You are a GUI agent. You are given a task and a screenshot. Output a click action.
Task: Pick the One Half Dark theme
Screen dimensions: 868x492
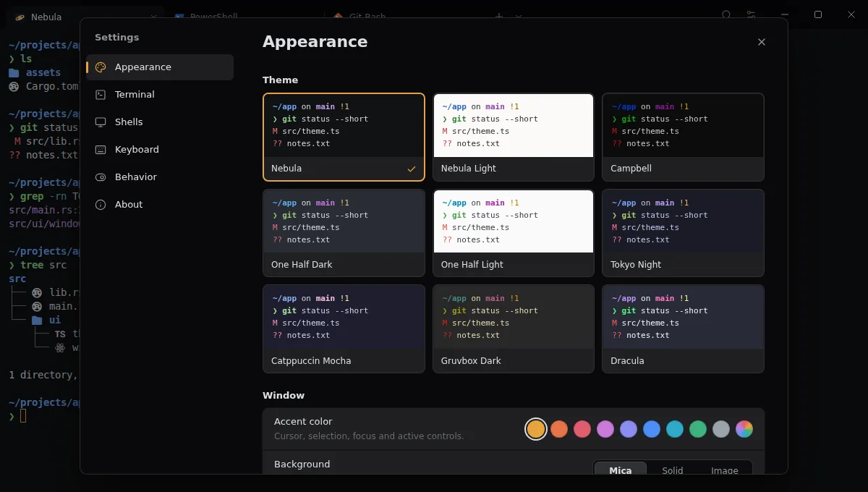point(344,233)
